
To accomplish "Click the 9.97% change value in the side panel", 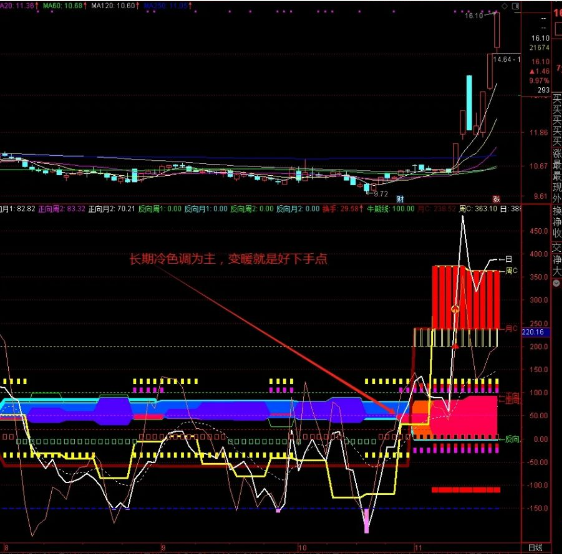I will [539, 81].
